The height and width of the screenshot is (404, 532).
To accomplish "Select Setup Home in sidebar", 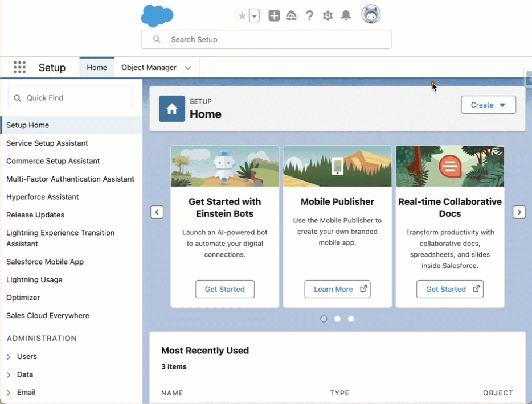I will click(x=71, y=125).
